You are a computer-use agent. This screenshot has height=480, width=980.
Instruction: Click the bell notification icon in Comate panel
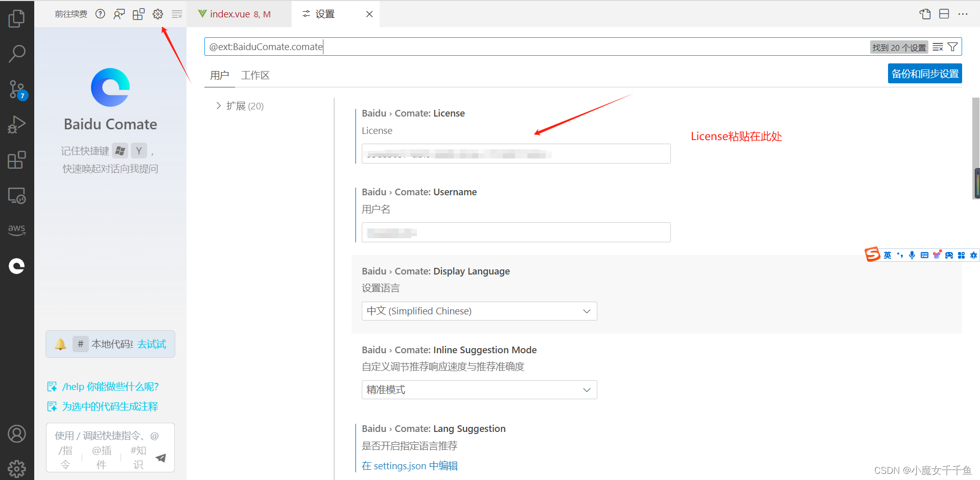coord(60,344)
